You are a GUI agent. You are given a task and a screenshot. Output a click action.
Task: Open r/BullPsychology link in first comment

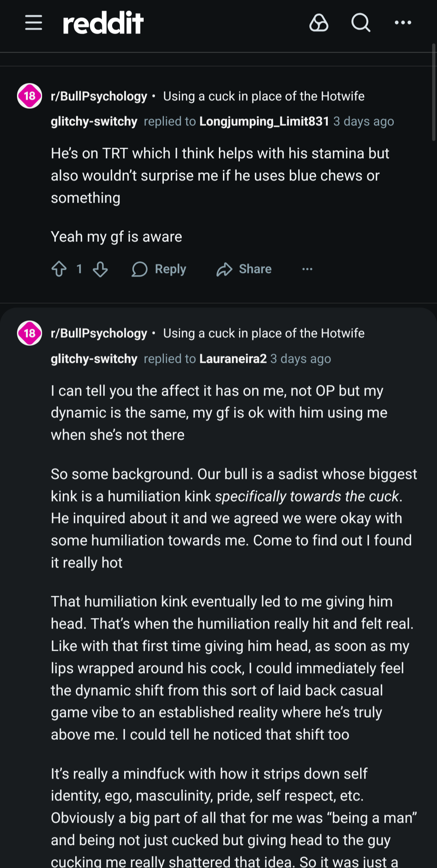click(99, 96)
